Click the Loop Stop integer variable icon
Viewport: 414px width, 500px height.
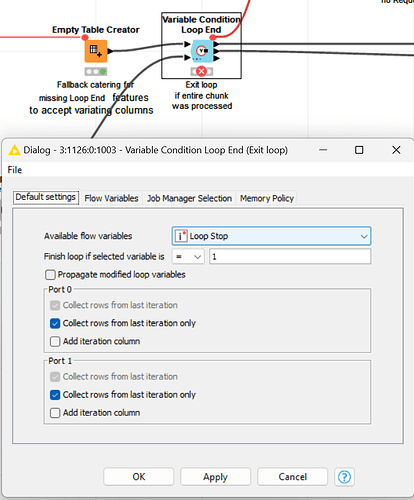[181, 236]
